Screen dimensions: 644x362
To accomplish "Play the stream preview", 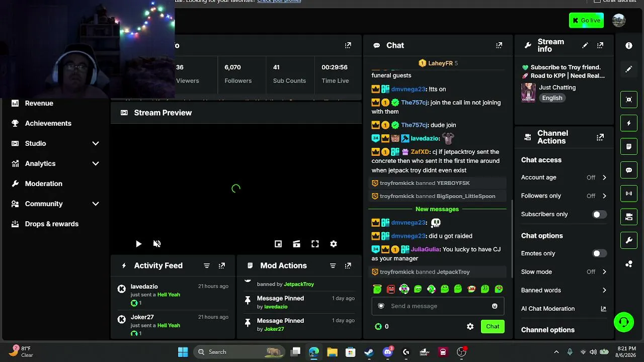I will coord(138,244).
